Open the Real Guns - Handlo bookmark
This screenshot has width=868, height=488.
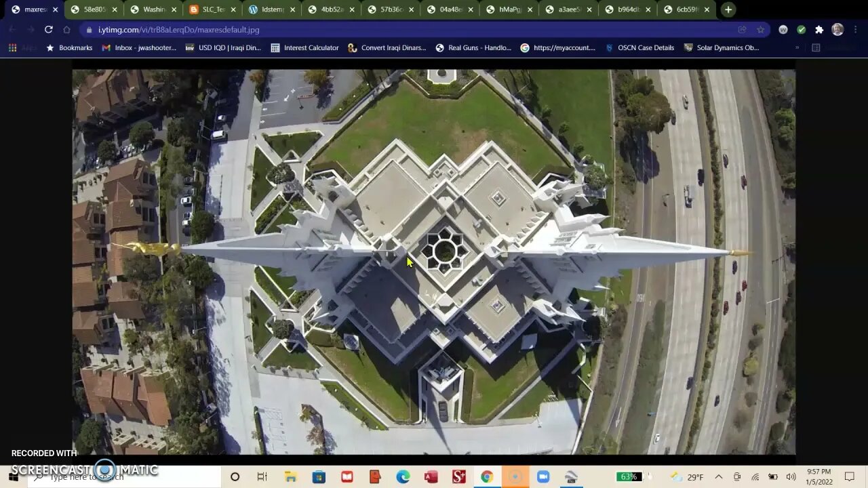coord(473,48)
